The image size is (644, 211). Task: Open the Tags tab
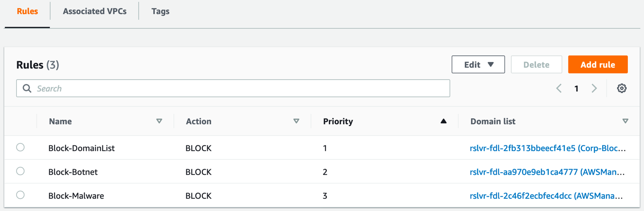(x=160, y=11)
